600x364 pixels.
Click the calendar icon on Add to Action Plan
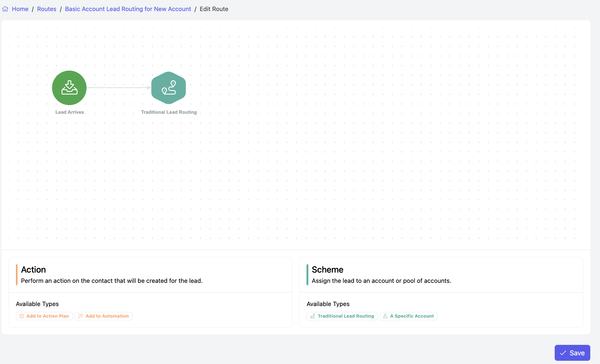(x=22, y=316)
